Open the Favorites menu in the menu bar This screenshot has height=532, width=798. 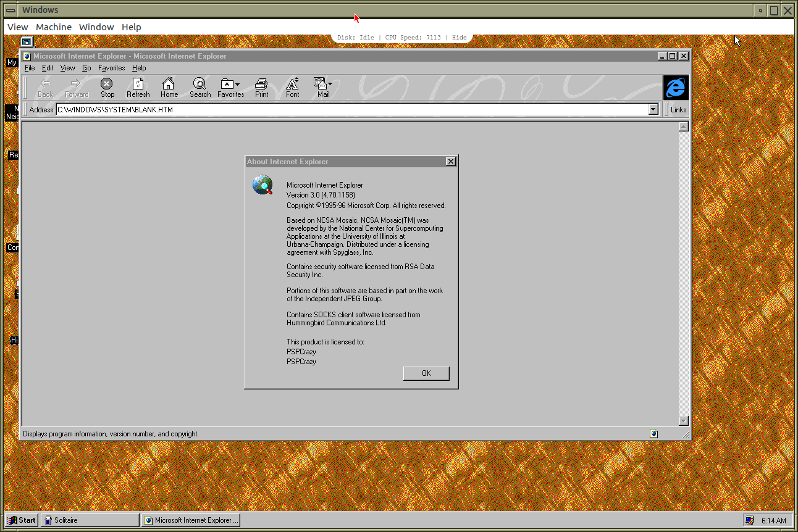(112, 68)
